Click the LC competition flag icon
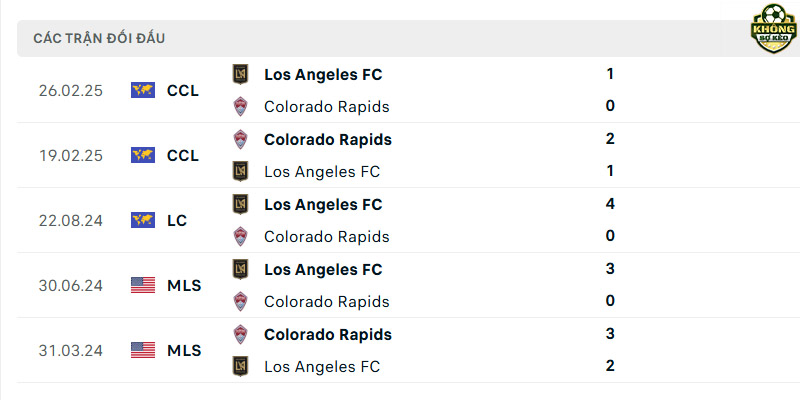The width and height of the screenshot is (800, 400). click(x=143, y=220)
